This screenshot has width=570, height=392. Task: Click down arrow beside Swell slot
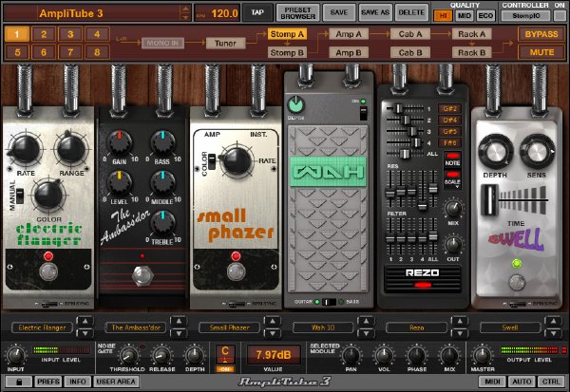point(553,333)
